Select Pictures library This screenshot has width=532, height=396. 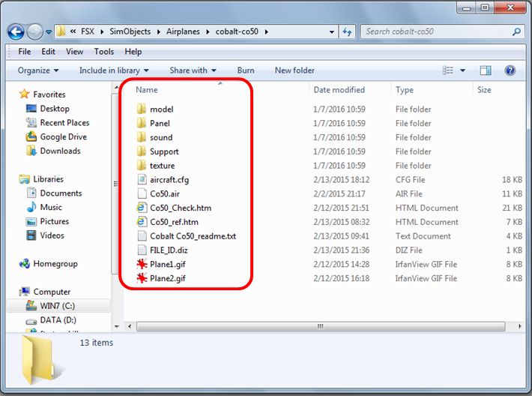(48, 221)
